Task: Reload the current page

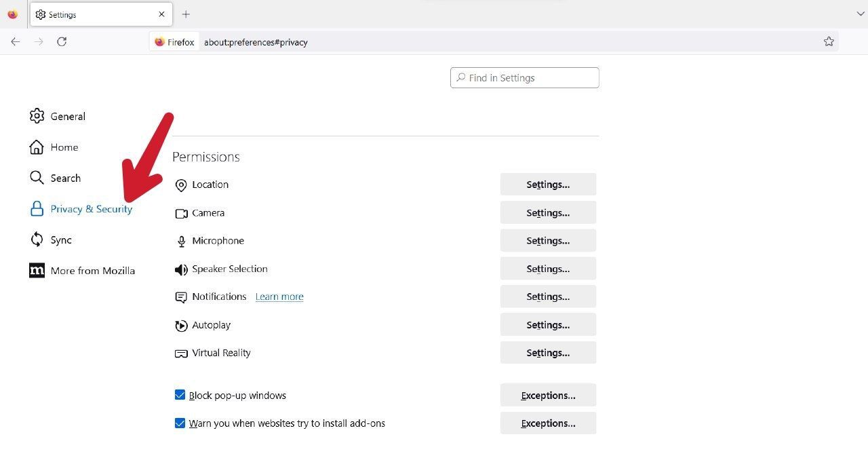Action: 62,41
